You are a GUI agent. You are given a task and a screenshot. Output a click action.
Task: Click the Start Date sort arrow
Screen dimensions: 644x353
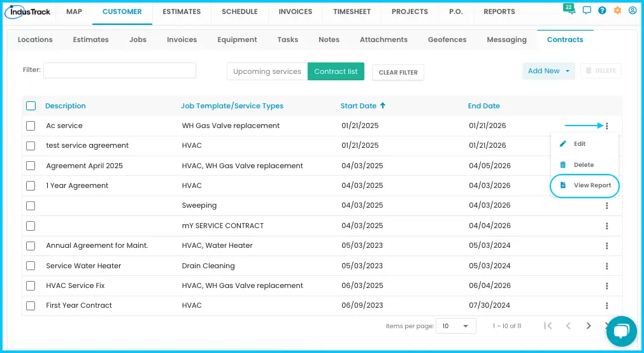tap(383, 106)
